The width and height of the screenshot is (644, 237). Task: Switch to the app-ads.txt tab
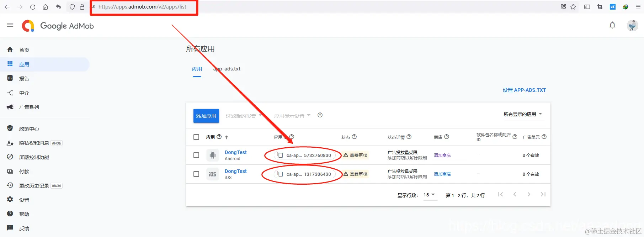227,69
